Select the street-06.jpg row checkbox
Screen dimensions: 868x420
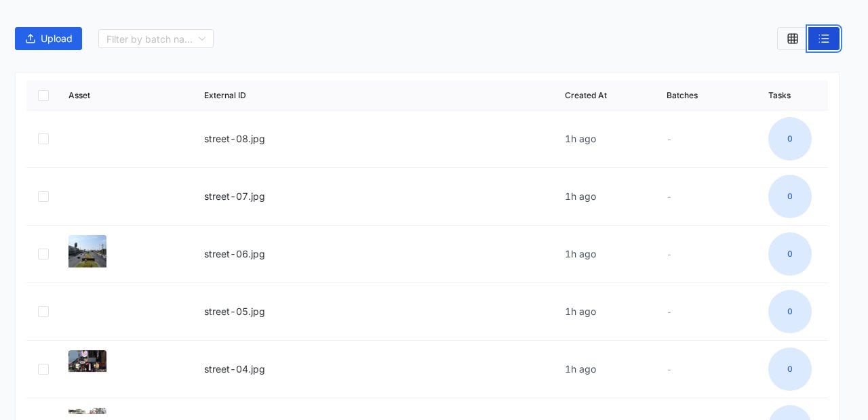pos(43,254)
